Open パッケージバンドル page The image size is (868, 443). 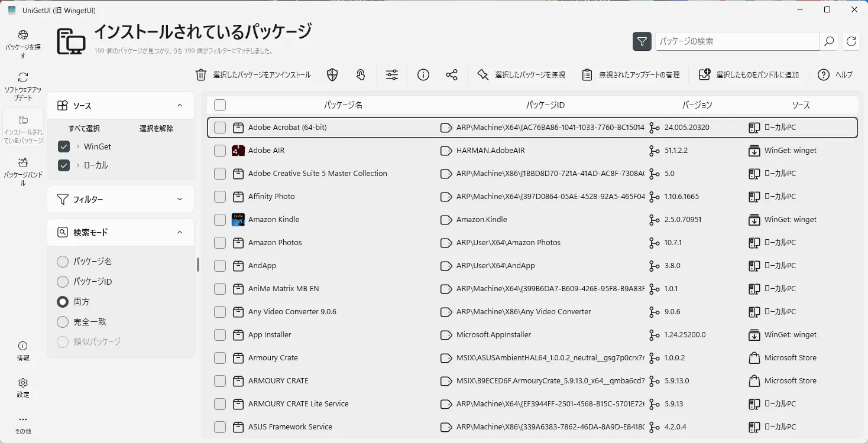(x=23, y=172)
